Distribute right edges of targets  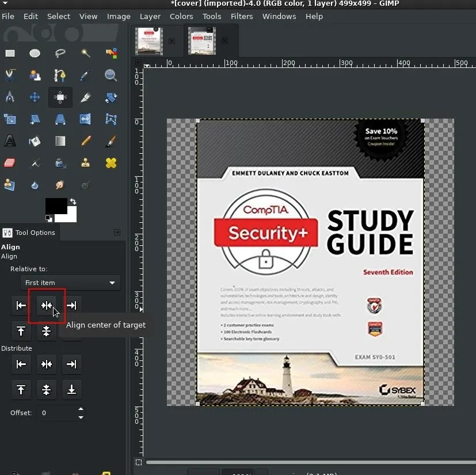click(71, 364)
